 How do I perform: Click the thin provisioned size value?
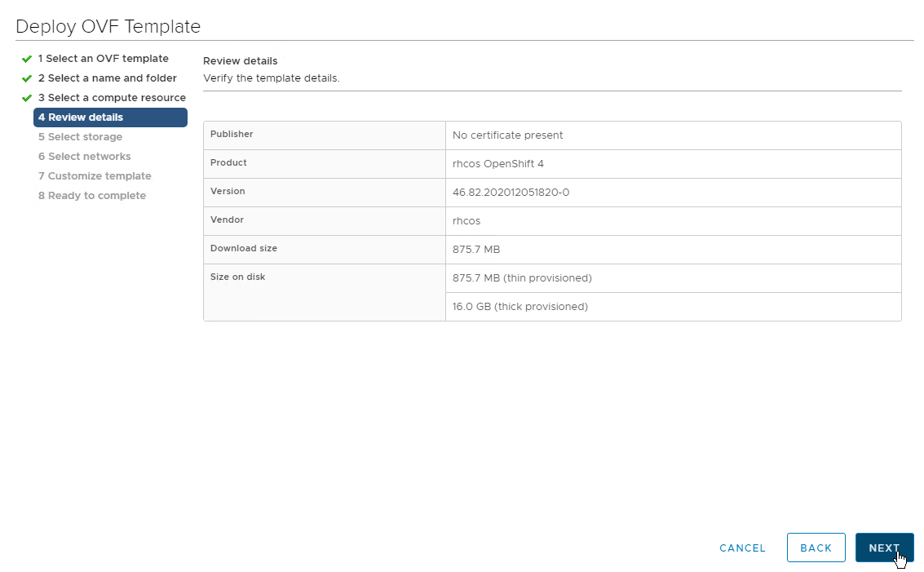[x=522, y=278]
